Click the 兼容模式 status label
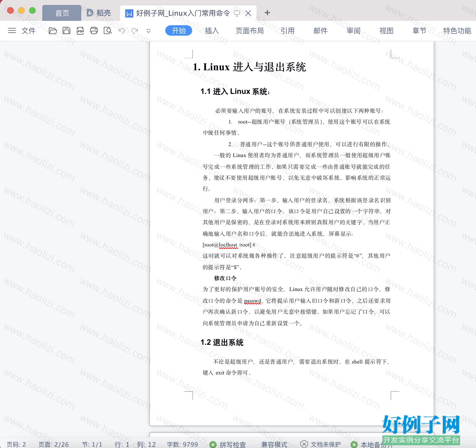The height and width of the screenshot is (448, 476). (274, 444)
